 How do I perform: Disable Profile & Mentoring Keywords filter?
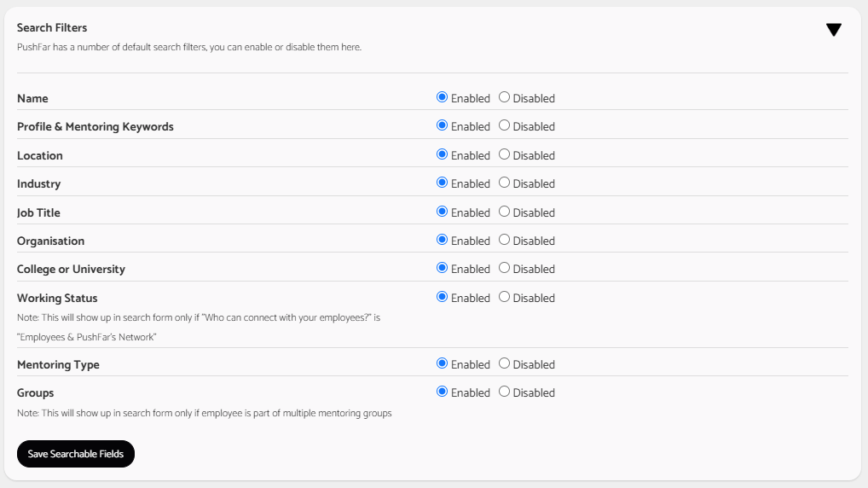click(x=504, y=125)
